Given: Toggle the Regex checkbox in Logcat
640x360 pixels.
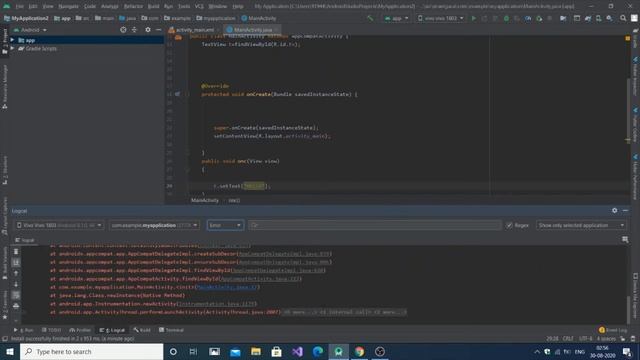Looking at the screenshot, I should [509, 225].
